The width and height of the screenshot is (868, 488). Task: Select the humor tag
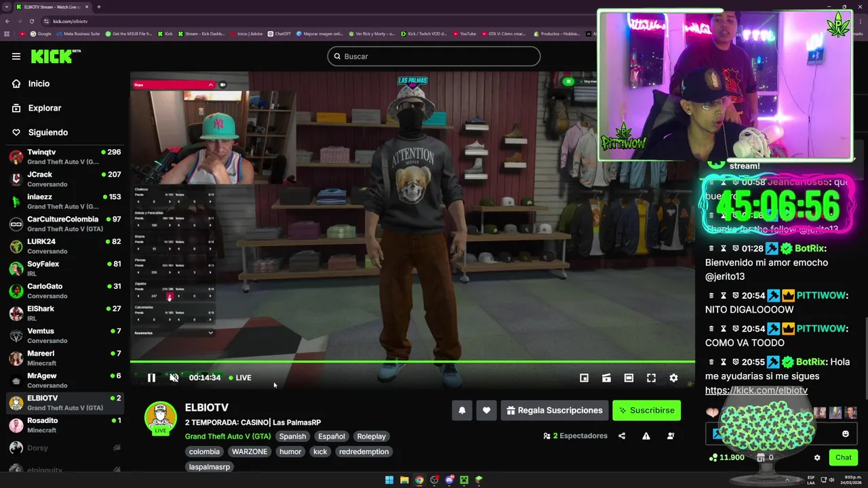(x=290, y=451)
